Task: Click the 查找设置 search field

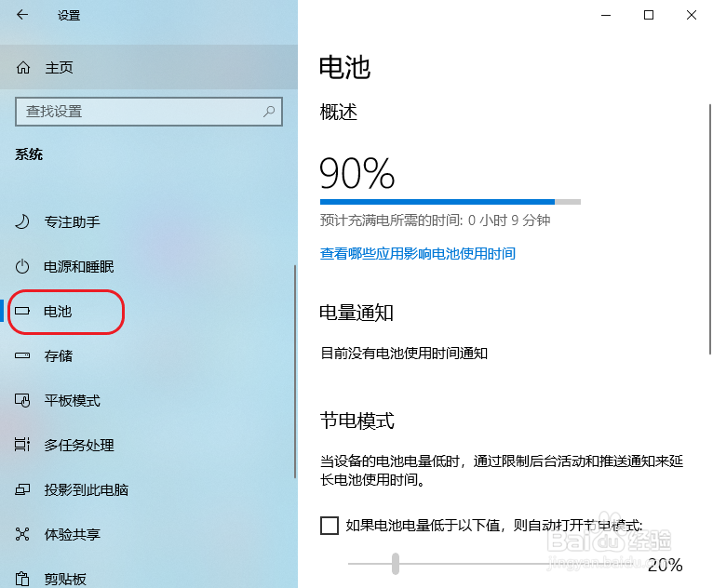Action: (149, 112)
